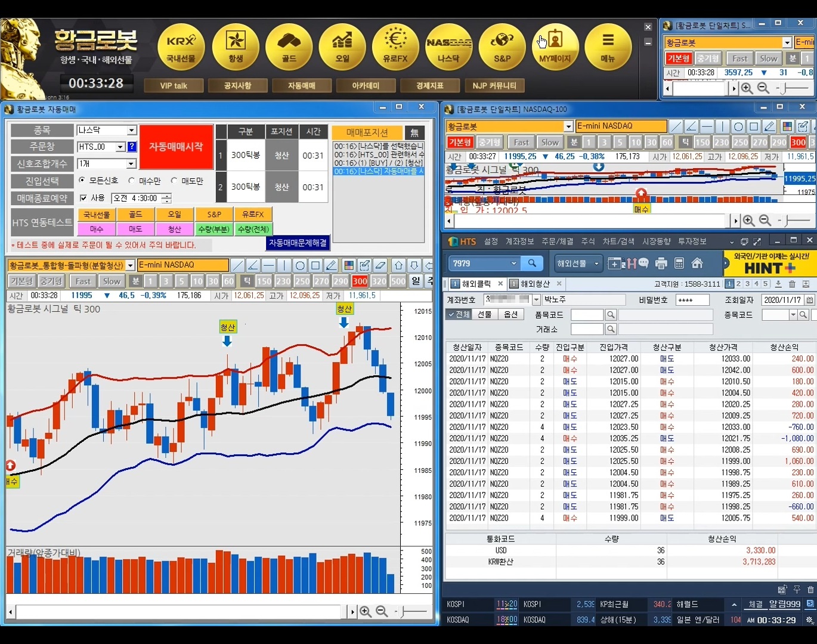Switch to 해외청산 tab
Screen dimensions: 817x644
535,284
